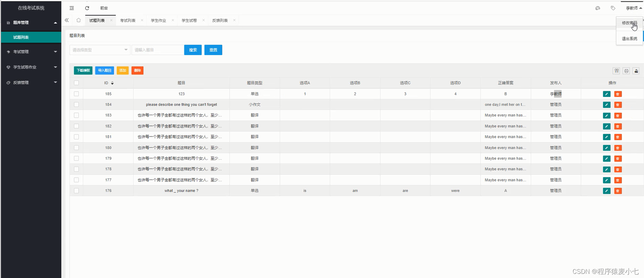Open the 前台 link in the top bar
644x278 pixels.
104,8
